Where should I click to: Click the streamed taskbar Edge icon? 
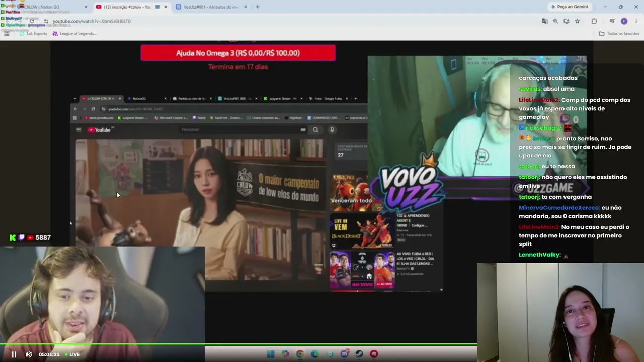coord(315,354)
